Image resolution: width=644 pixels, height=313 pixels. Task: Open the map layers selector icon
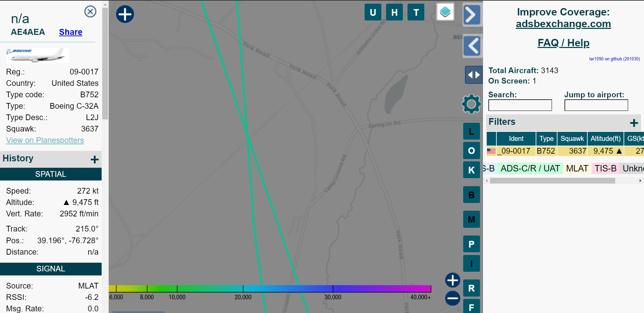(445, 12)
